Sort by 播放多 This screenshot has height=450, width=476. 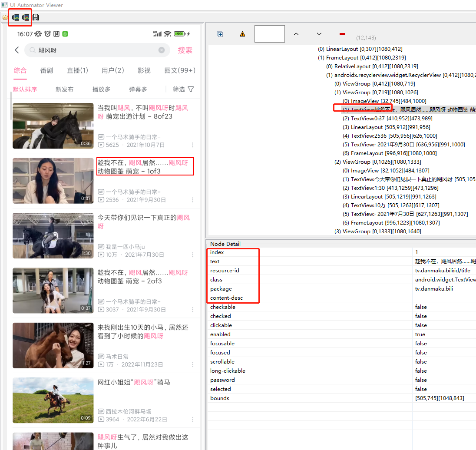(101, 89)
